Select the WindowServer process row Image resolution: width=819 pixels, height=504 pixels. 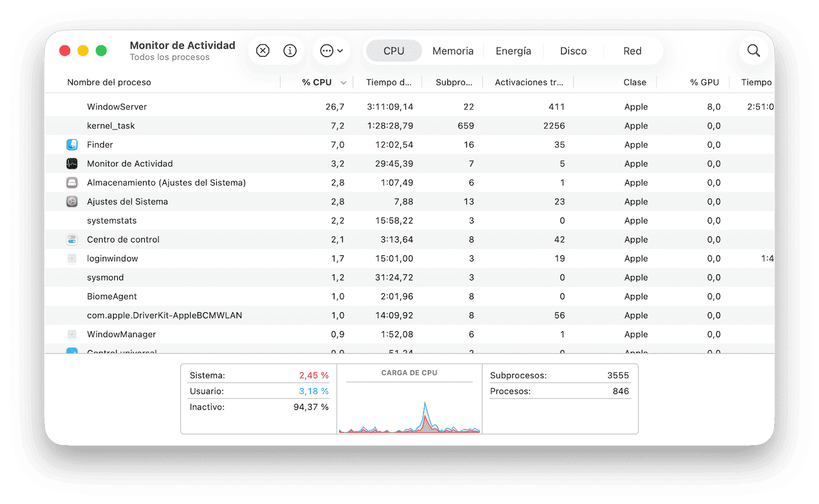[409, 107]
